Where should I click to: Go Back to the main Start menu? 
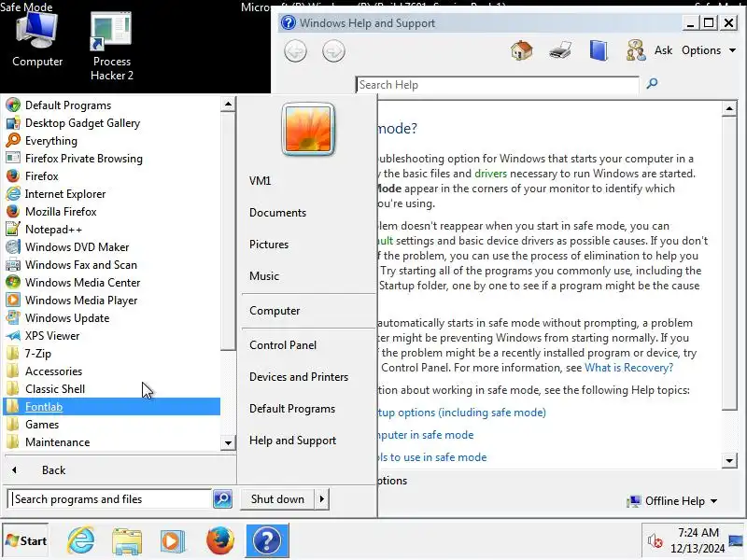120,470
